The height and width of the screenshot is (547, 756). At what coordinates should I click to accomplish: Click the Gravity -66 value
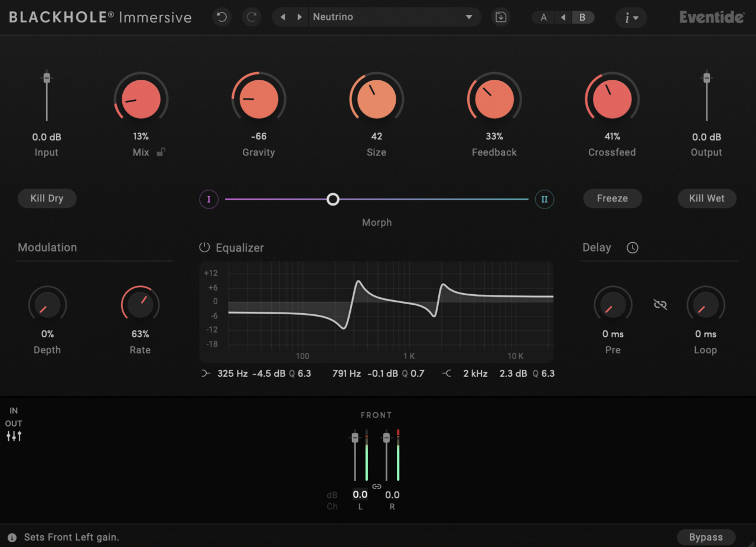pos(259,136)
